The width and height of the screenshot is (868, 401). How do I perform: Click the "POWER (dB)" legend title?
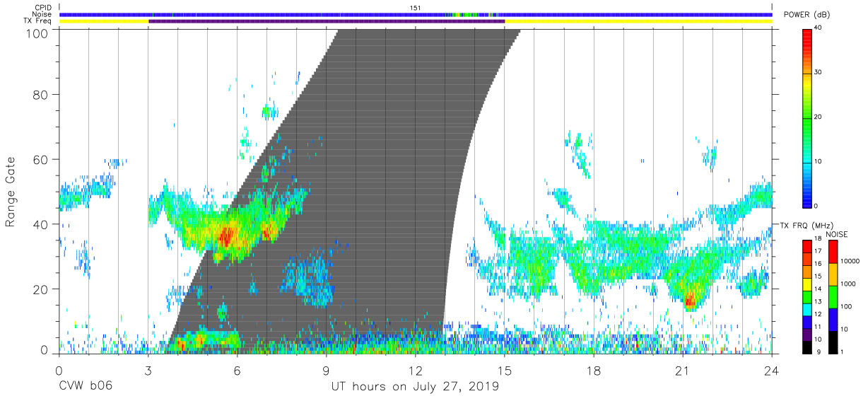click(x=807, y=15)
